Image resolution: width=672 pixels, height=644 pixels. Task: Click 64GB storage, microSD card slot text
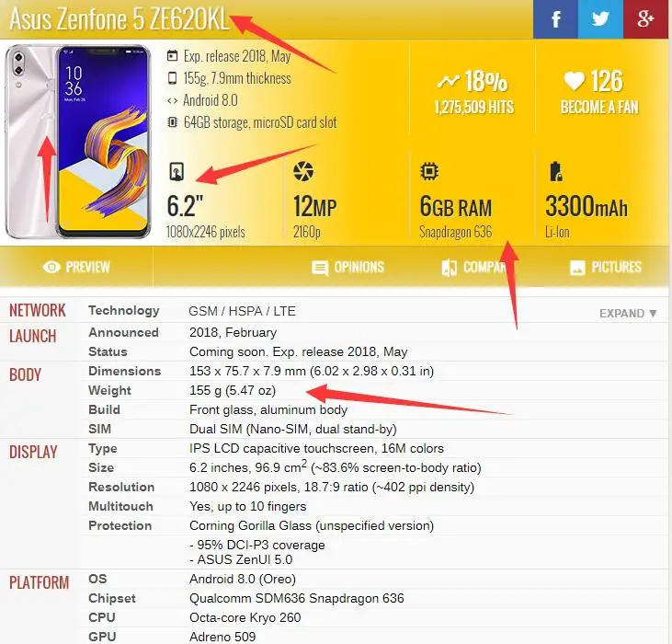(x=260, y=122)
